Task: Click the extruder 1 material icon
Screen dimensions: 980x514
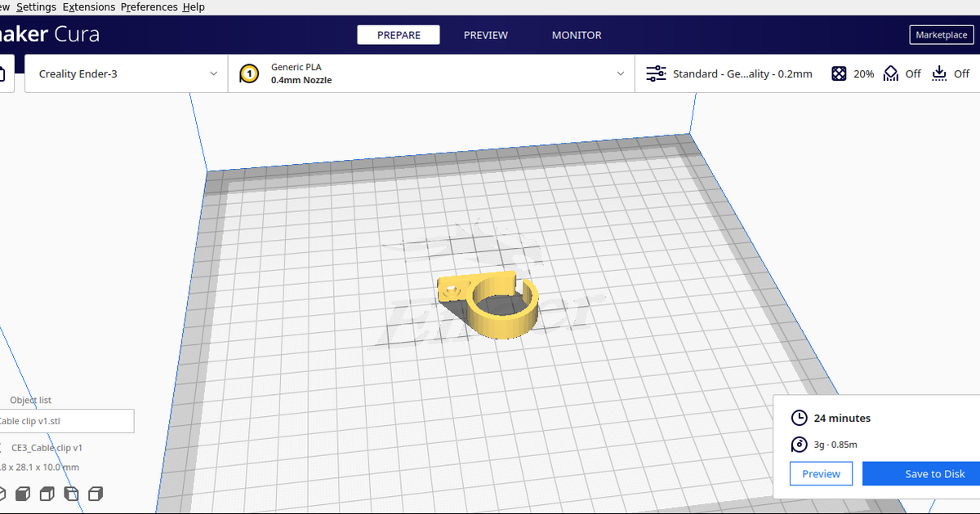Action: [249, 73]
